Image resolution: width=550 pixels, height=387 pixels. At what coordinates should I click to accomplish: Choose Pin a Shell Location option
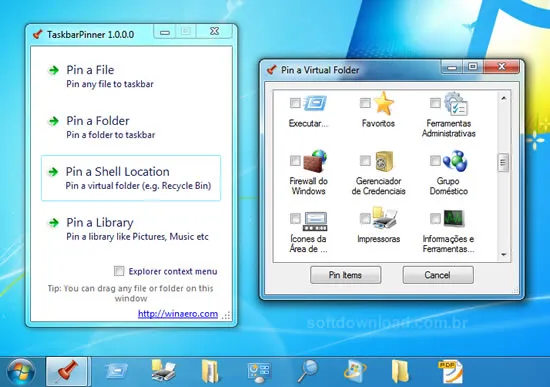tap(131, 178)
